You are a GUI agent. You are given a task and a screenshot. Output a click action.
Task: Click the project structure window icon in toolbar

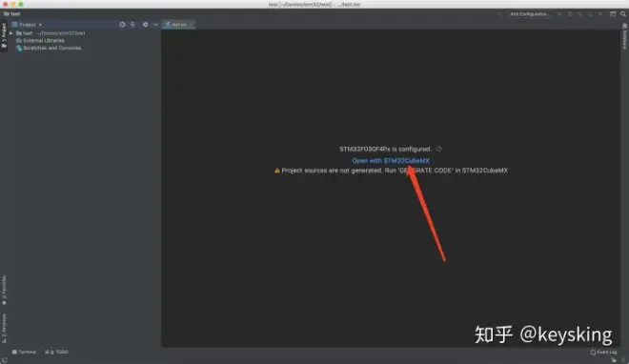tap(613, 14)
